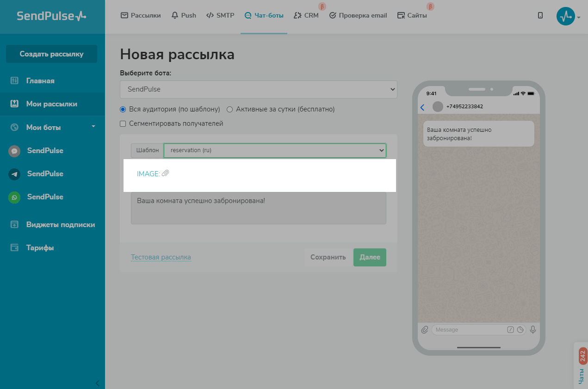Open the reservation (ru) template dropdown
The height and width of the screenshot is (389, 588).
[x=275, y=150]
